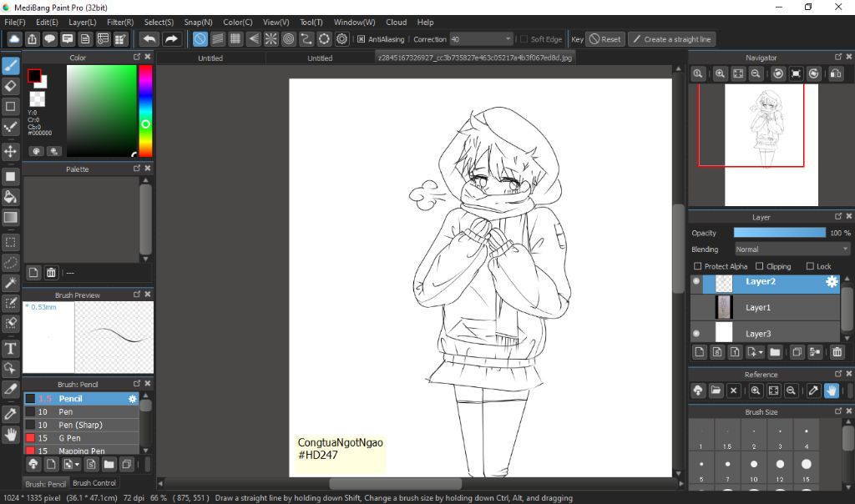
Task: Select the G Pen brush
Action: [x=81, y=438]
